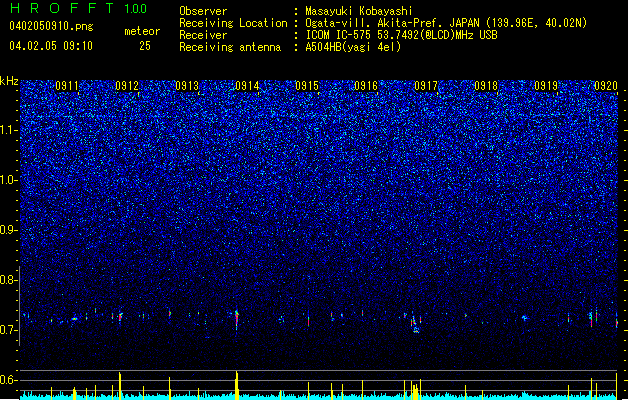Click the 0911 time marker
Image resolution: width=629 pixels, height=400 pixels.
click(67, 86)
